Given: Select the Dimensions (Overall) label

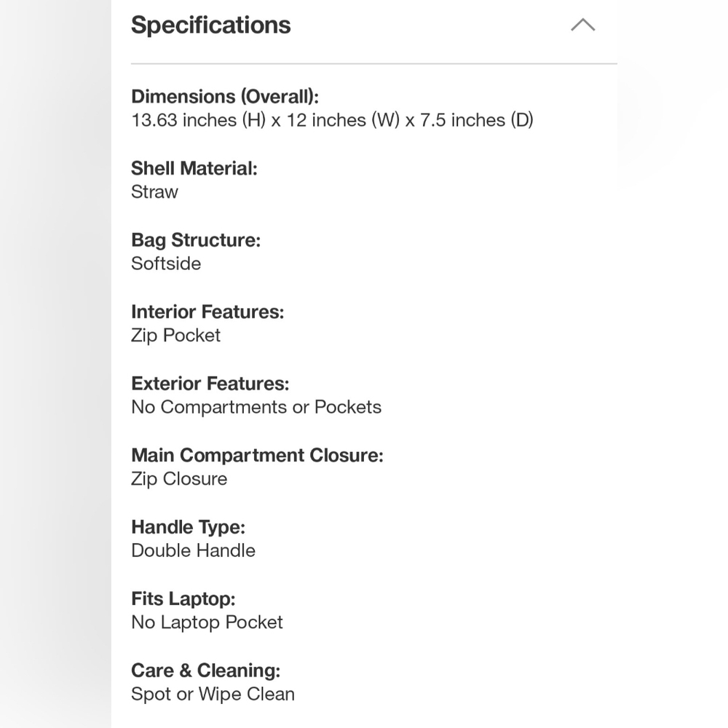Looking at the screenshot, I should [225, 97].
